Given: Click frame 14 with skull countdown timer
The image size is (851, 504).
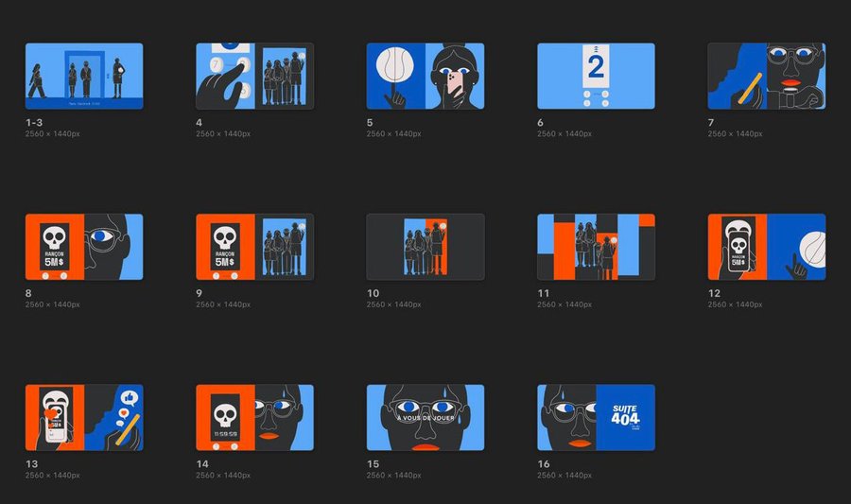Looking at the screenshot, I should [254, 417].
